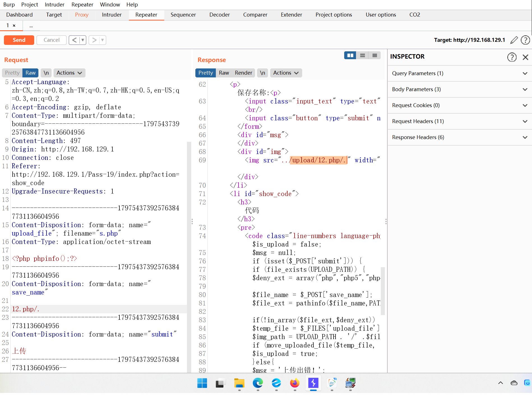Click highlighted upload/12.php/. in response
This screenshot has width=532, height=405.
[x=318, y=160]
